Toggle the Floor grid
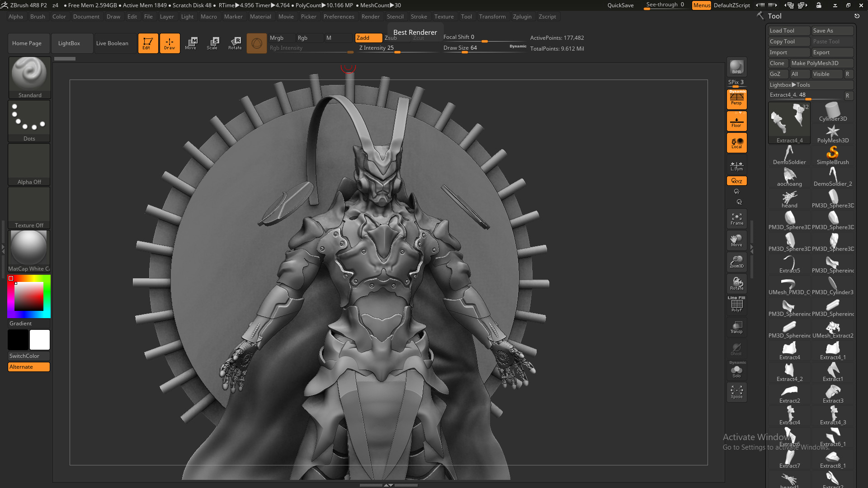 point(736,121)
